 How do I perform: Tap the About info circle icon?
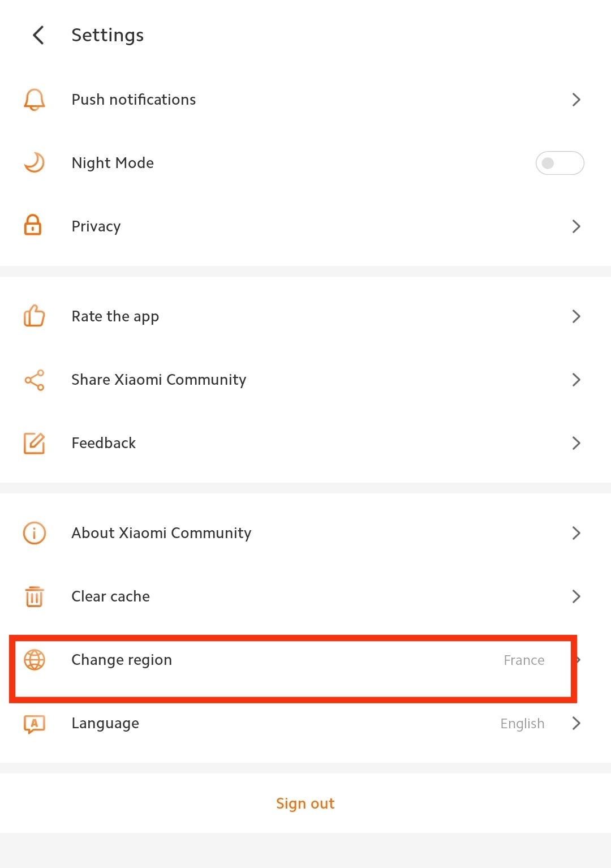click(x=34, y=533)
